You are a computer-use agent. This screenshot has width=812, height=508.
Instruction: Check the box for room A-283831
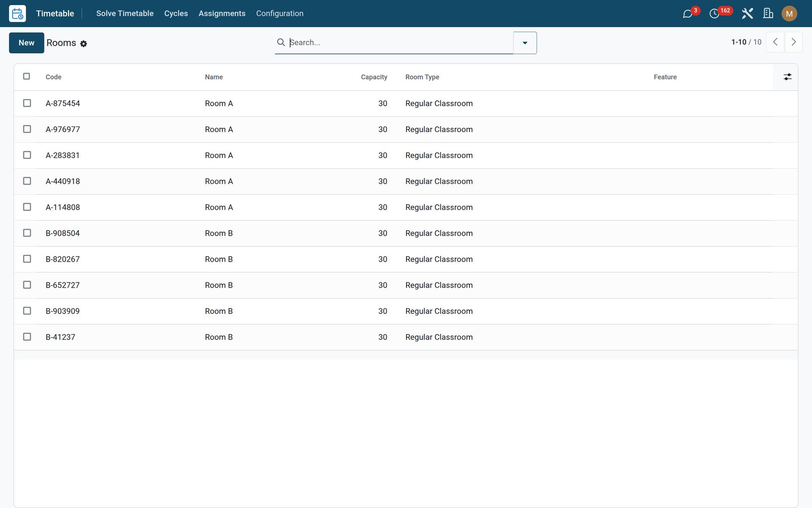click(x=27, y=155)
